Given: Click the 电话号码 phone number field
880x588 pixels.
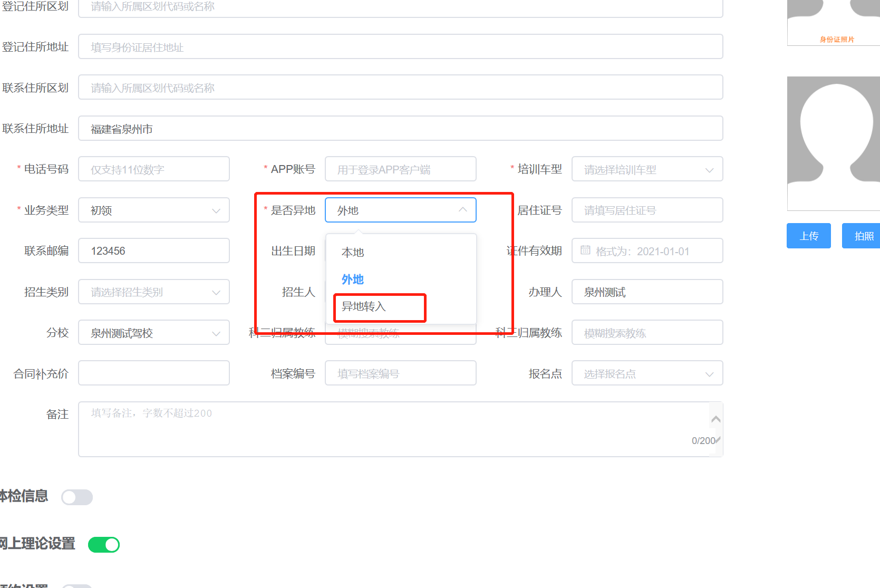Looking at the screenshot, I should click(153, 169).
